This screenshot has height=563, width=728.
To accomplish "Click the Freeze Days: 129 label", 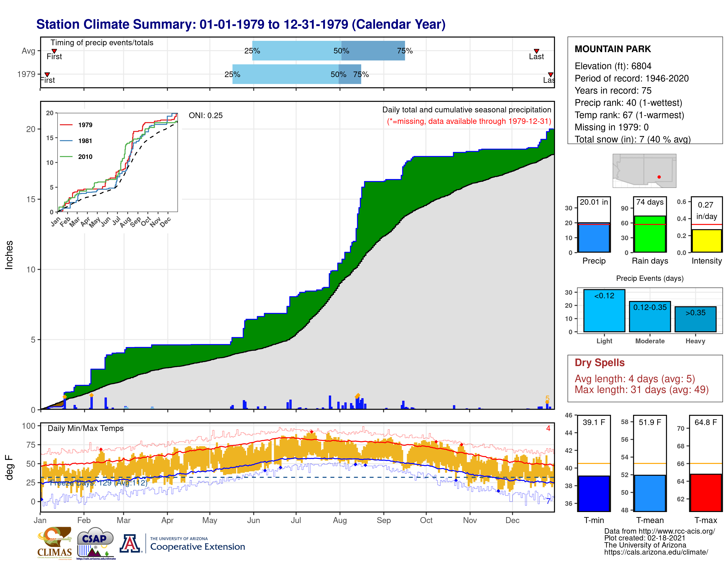I will [98, 483].
